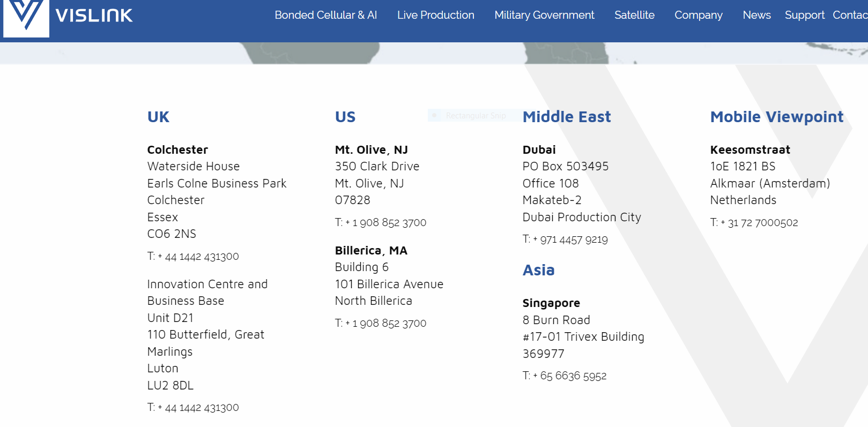Viewport: 868px width, 427px height.
Task: Open Military Government menu
Action: point(544,15)
